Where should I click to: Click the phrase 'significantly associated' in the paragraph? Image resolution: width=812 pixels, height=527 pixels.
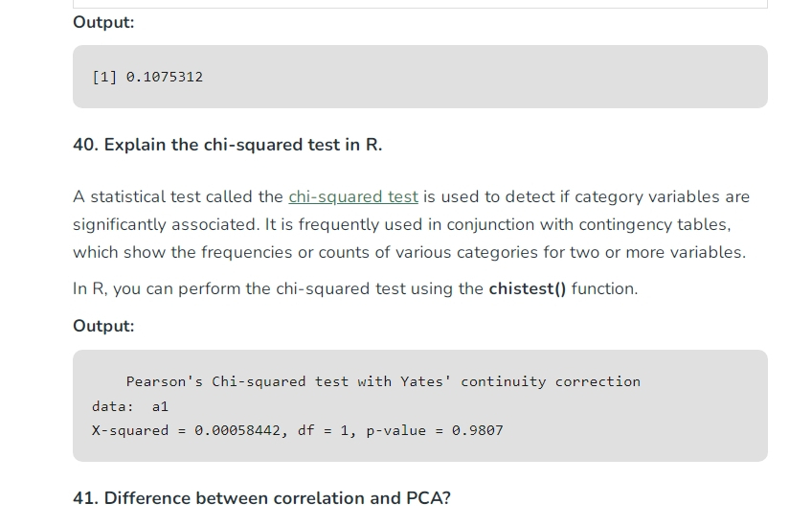(x=165, y=224)
